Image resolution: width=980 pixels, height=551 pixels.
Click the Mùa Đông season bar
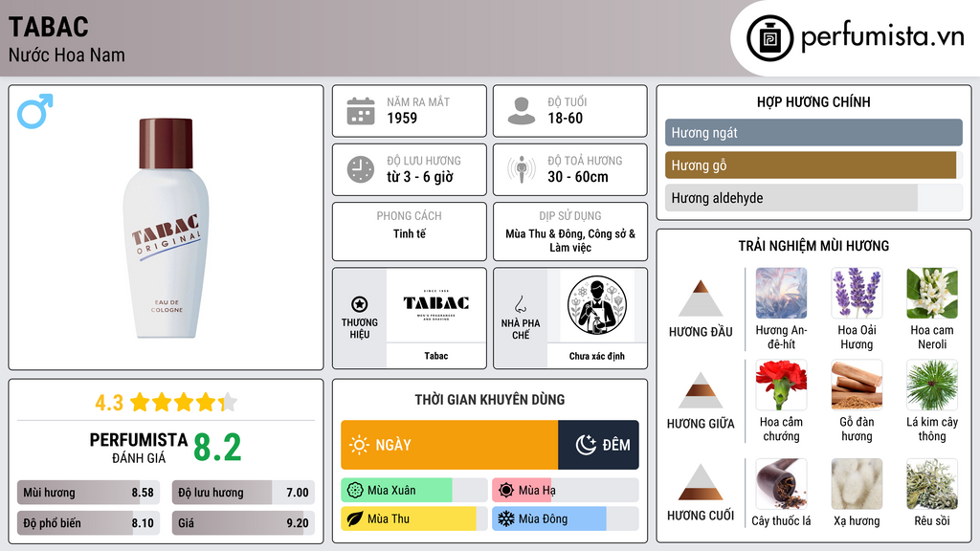pyautogui.click(x=565, y=518)
